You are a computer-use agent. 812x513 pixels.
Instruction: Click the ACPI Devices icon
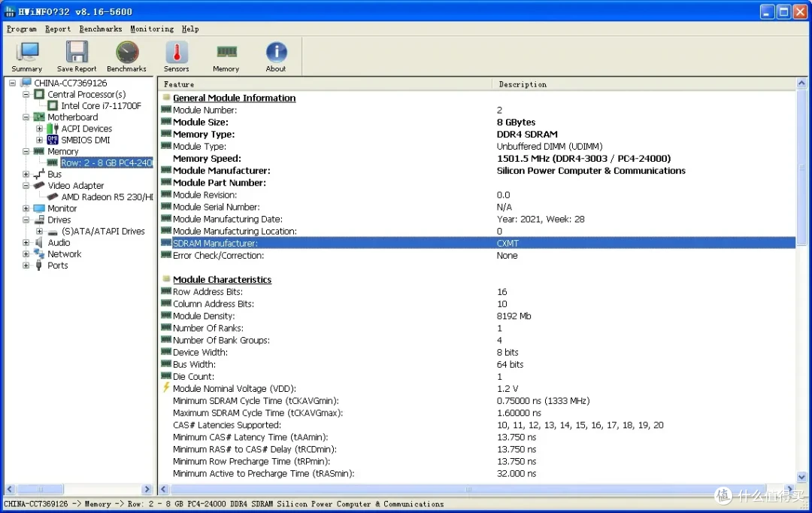[53, 128]
